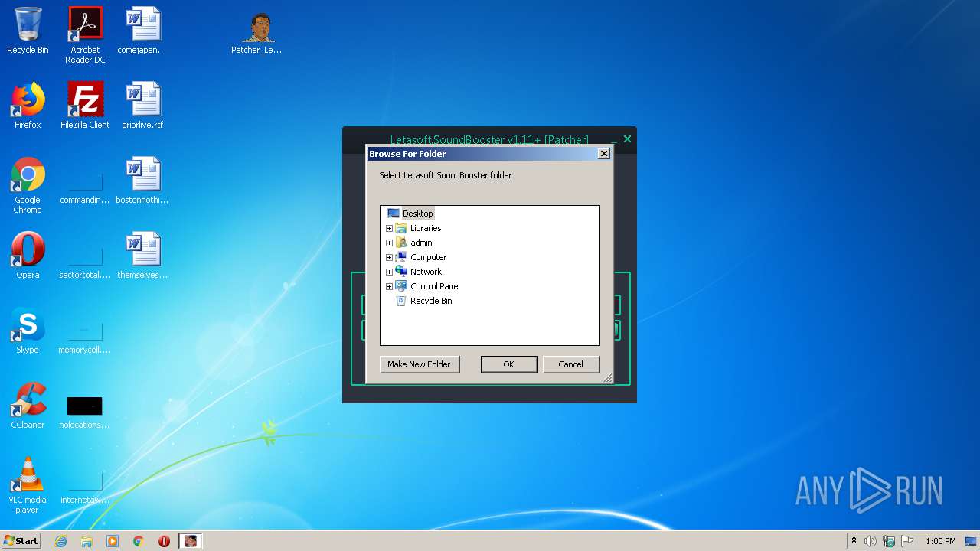Show hidden tray icons arrow

pos(854,541)
